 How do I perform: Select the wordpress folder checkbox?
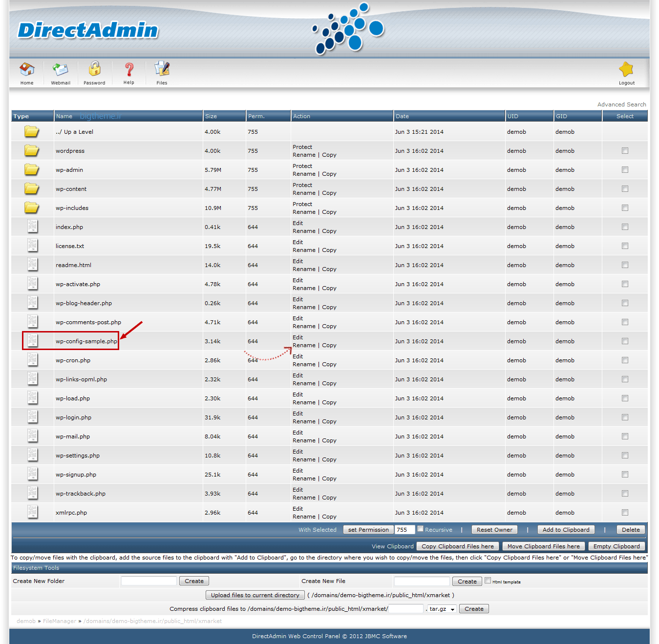point(625,151)
